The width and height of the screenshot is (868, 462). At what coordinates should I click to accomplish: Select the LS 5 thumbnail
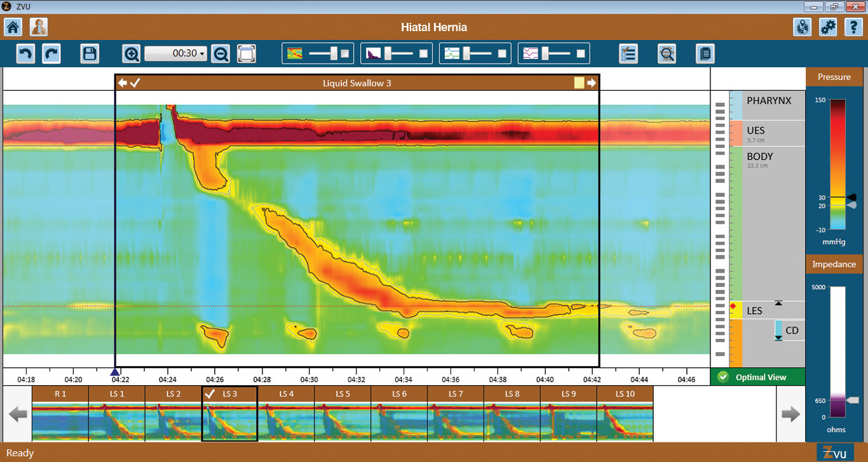click(343, 414)
